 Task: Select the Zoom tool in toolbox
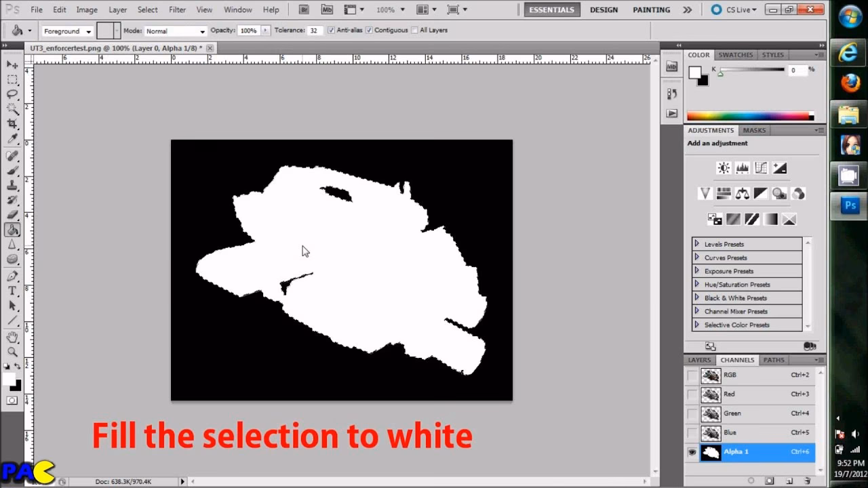pos(12,352)
